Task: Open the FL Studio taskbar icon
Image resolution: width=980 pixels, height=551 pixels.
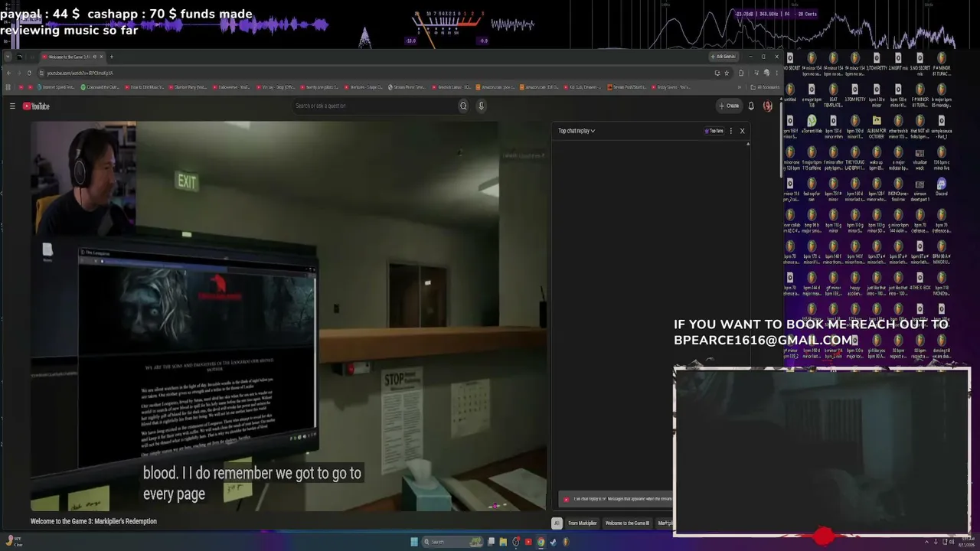Action: pyautogui.click(x=566, y=542)
